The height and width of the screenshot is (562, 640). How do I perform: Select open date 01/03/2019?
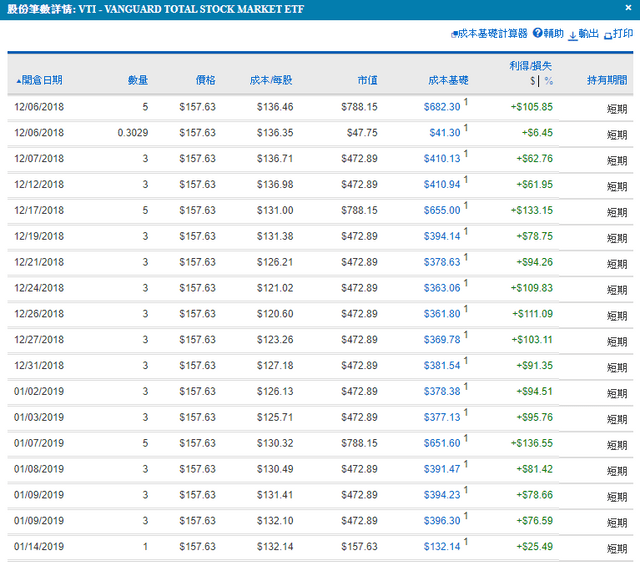point(39,417)
